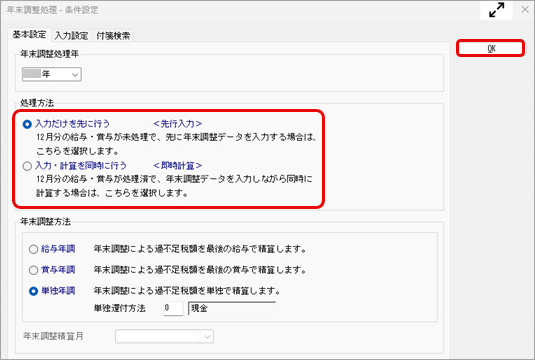Click the expand arrows icon in title bar
Screen dimensions: 535x360
[496, 10]
